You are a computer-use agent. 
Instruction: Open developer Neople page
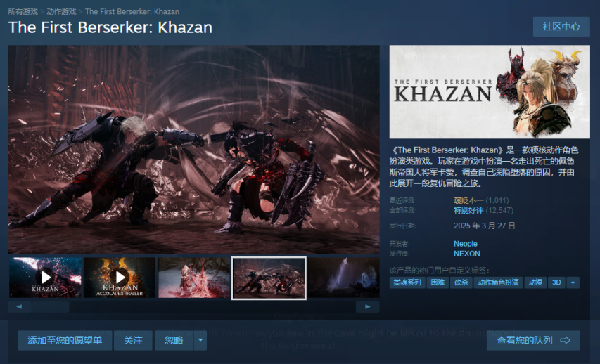tap(466, 244)
